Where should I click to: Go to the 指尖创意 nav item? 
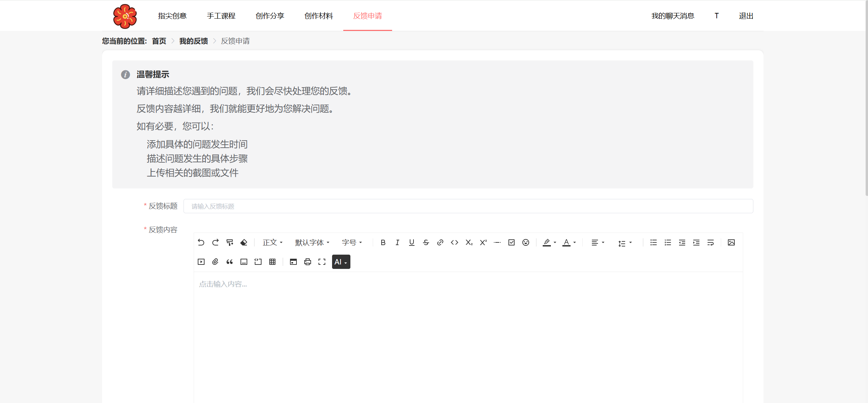(x=172, y=16)
